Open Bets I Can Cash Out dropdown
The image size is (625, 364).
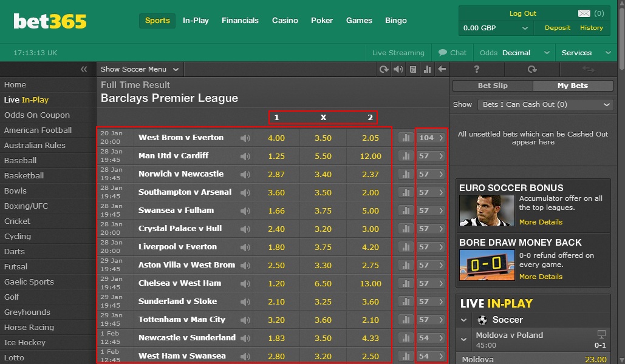point(545,104)
